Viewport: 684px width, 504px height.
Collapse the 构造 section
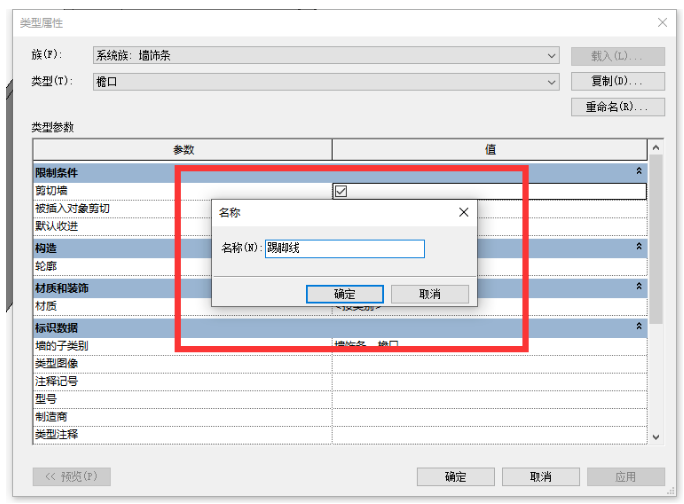coord(639,247)
